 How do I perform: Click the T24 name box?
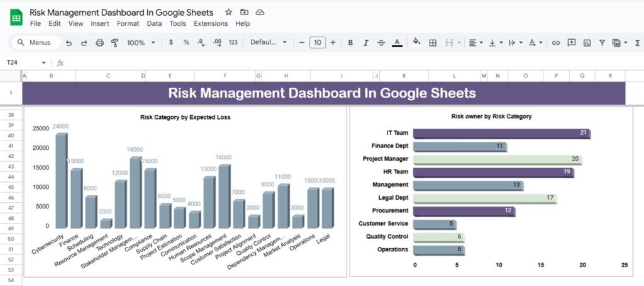(x=21, y=62)
